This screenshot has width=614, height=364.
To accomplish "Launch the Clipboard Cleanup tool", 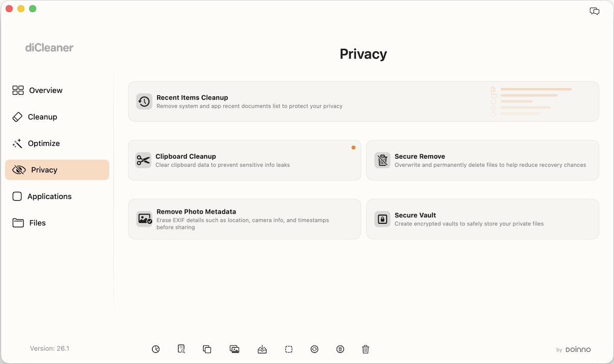I will (x=244, y=160).
